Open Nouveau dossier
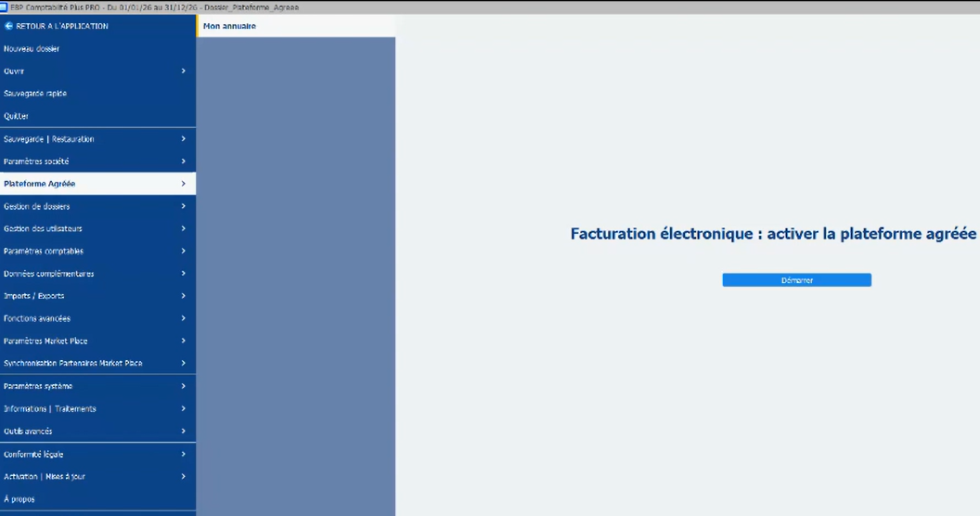980x516 pixels. click(97, 49)
